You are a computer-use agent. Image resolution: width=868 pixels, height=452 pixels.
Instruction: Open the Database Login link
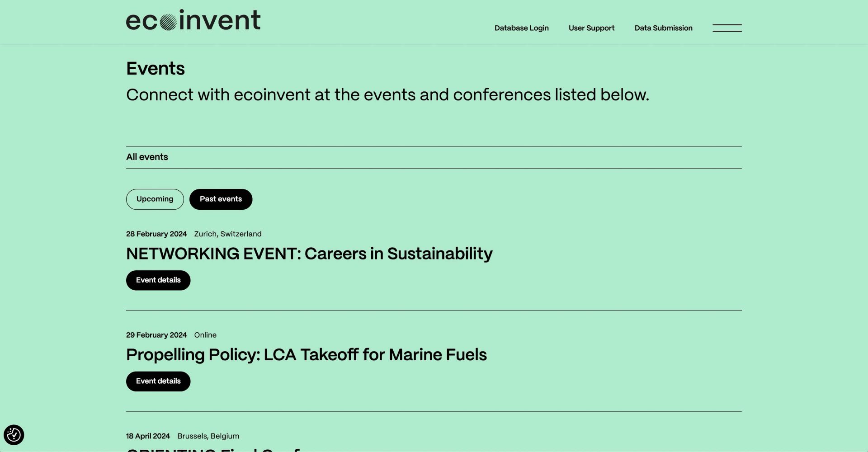(x=521, y=28)
